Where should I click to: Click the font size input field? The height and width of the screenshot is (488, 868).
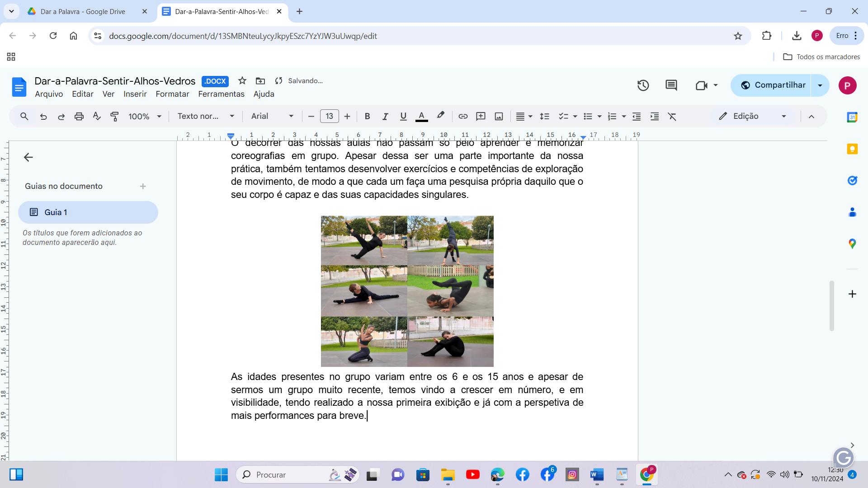click(x=329, y=117)
